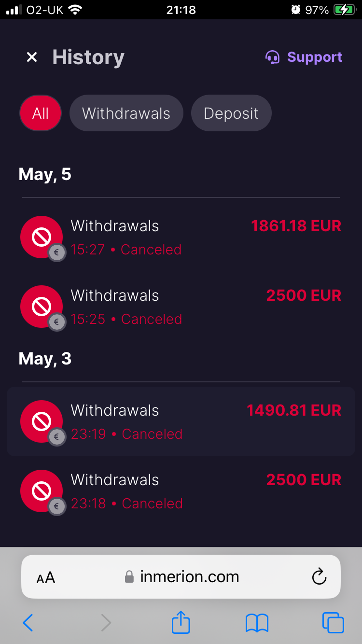
Task: Close the History panel with X
Action: tap(32, 57)
